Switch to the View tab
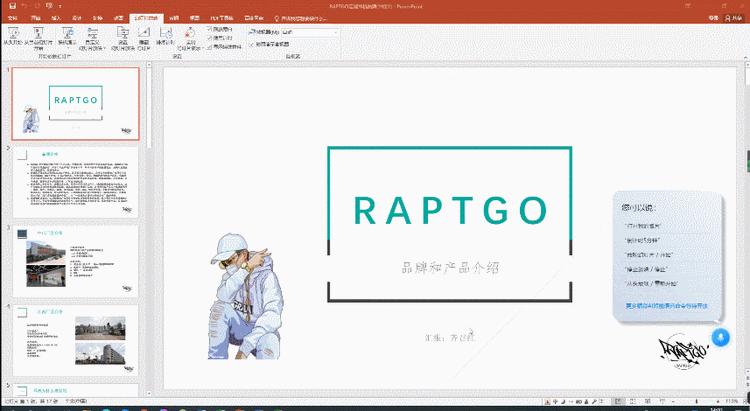The width and height of the screenshot is (750, 411). click(195, 18)
